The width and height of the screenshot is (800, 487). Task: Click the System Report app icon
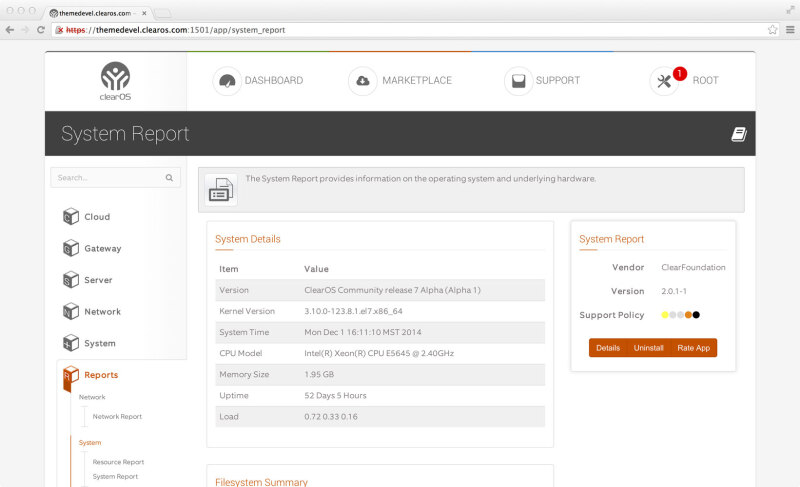221,190
